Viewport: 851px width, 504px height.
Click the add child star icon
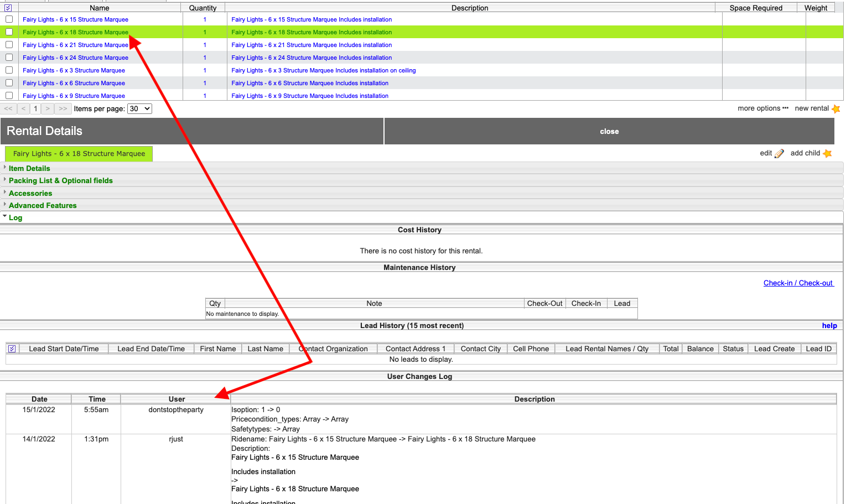827,154
